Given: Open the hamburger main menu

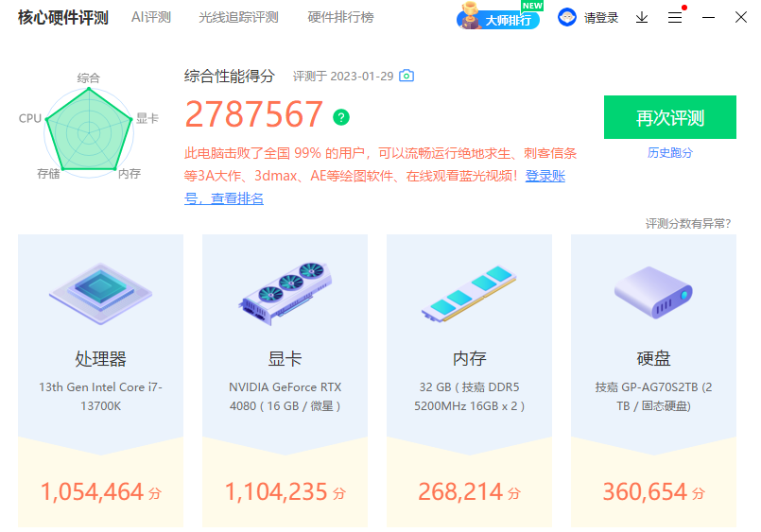Looking at the screenshot, I should 675,18.
